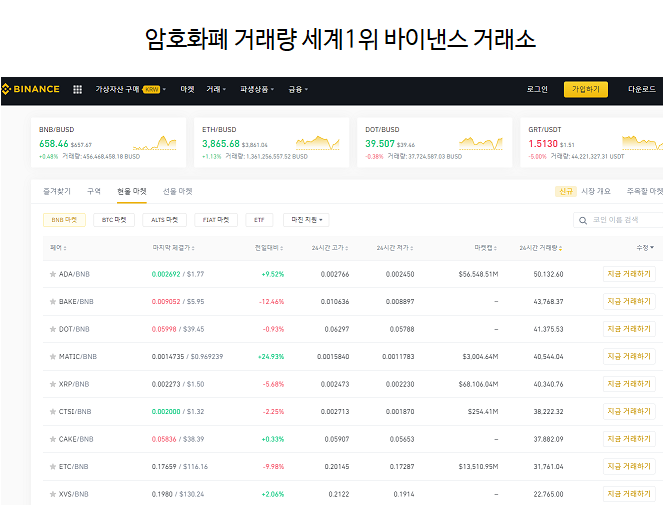Screen dimensions: 665x517
Task: Switch to the 현물 마켓 tab
Action: (x=132, y=191)
